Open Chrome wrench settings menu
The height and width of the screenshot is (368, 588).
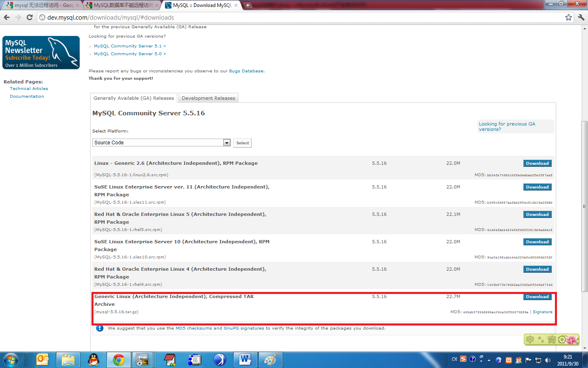point(581,17)
